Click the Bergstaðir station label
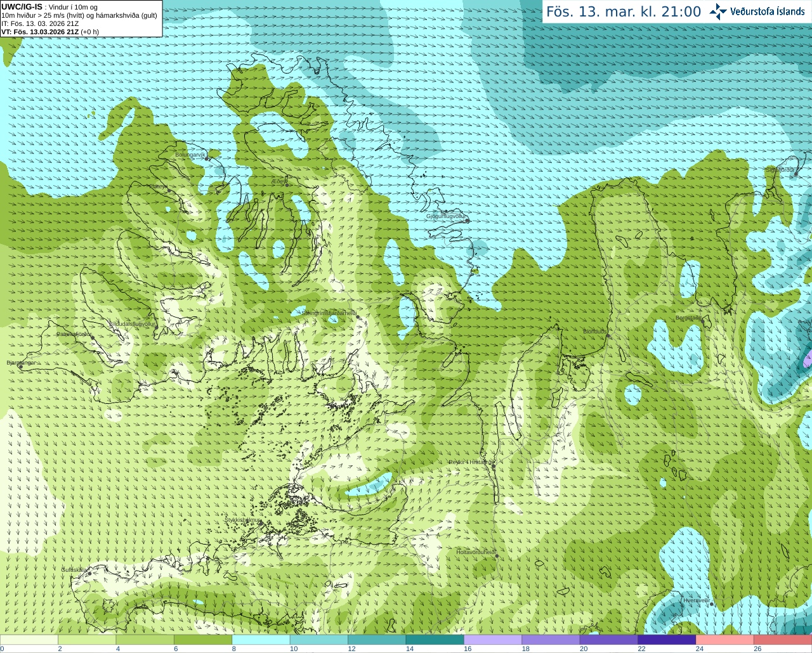 click(688, 318)
